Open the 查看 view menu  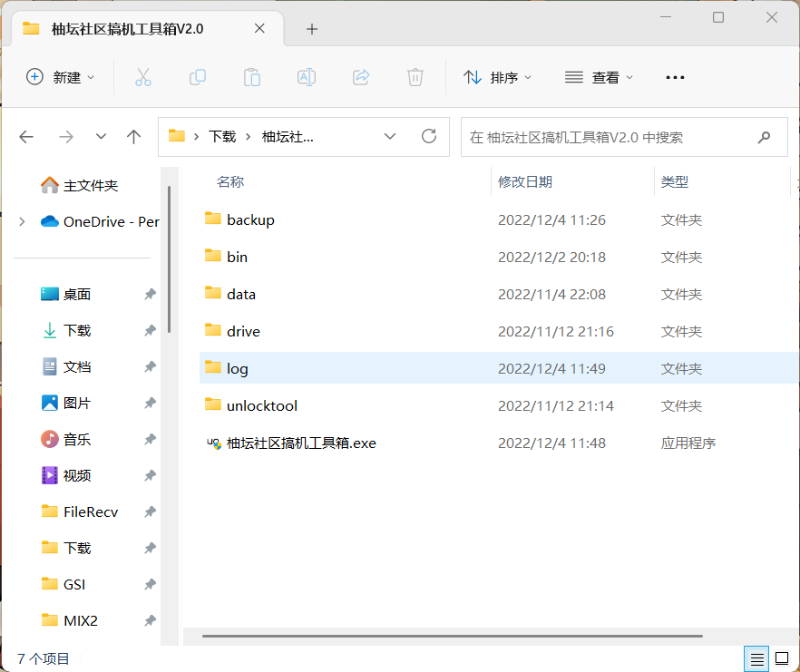600,77
